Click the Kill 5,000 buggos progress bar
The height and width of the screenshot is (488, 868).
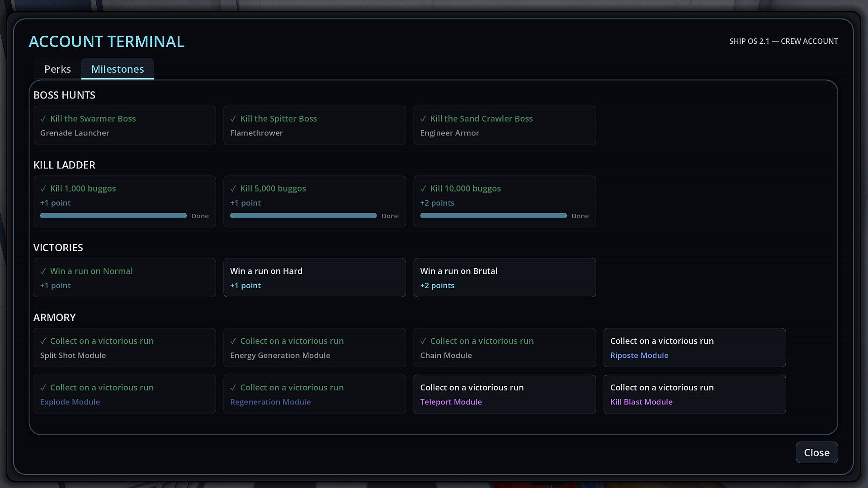(303, 216)
